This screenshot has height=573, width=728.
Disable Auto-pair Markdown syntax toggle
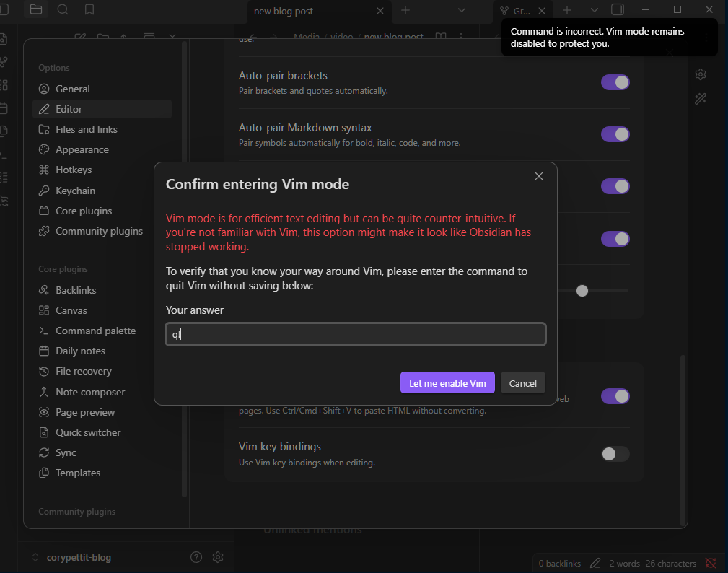tap(615, 134)
